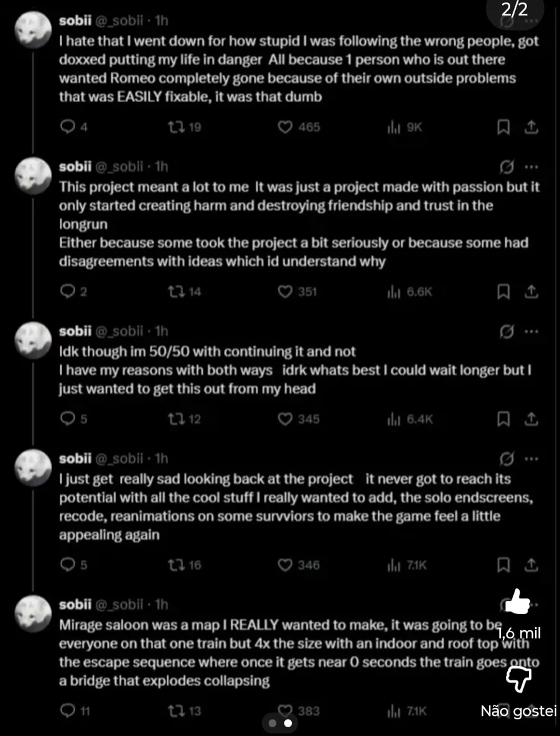Open the @_sobii handle on second tweet
Image resolution: width=560 pixels, height=736 pixels.
pos(119,167)
